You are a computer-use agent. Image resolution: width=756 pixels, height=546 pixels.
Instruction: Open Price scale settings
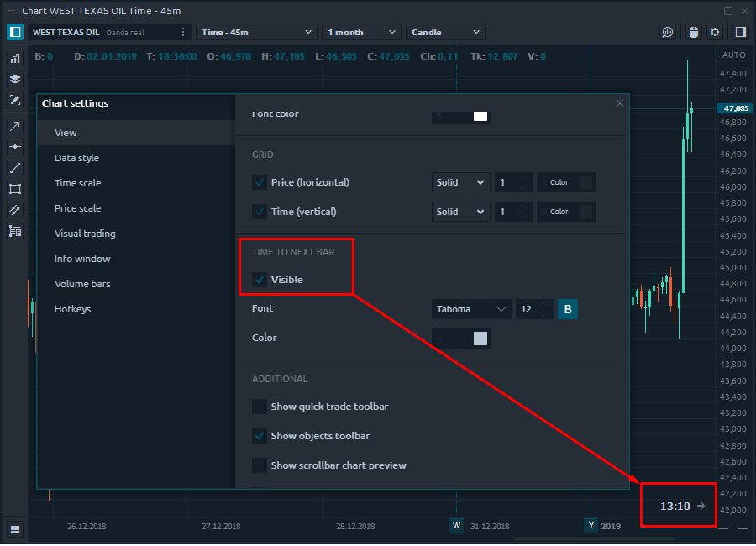tap(136, 208)
